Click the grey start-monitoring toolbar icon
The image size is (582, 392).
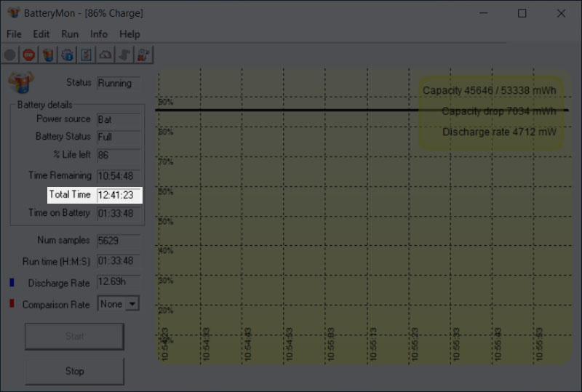pos(10,55)
